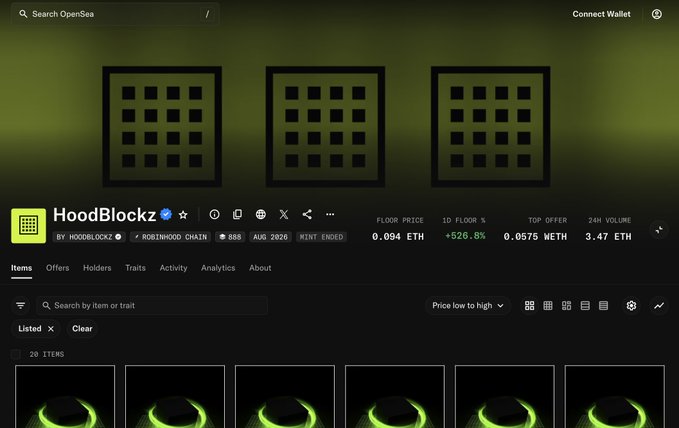Open the X (Twitter) profile icon
This screenshot has width=679, height=428.
[x=284, y=214]
